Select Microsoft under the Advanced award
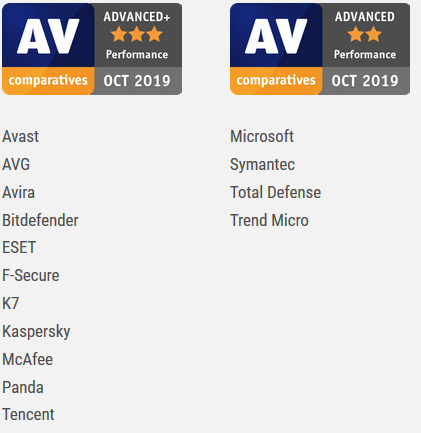This screenshot has height=433, width=421. pyautogui.click(x=262, y=136)
